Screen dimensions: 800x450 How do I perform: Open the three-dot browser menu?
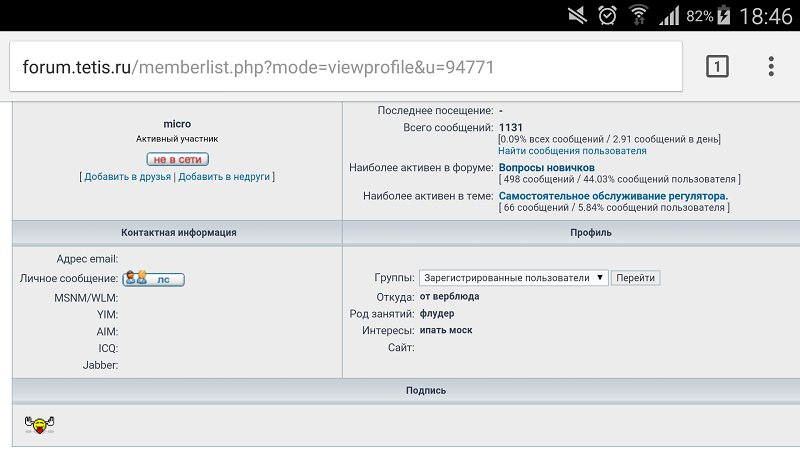771,67
